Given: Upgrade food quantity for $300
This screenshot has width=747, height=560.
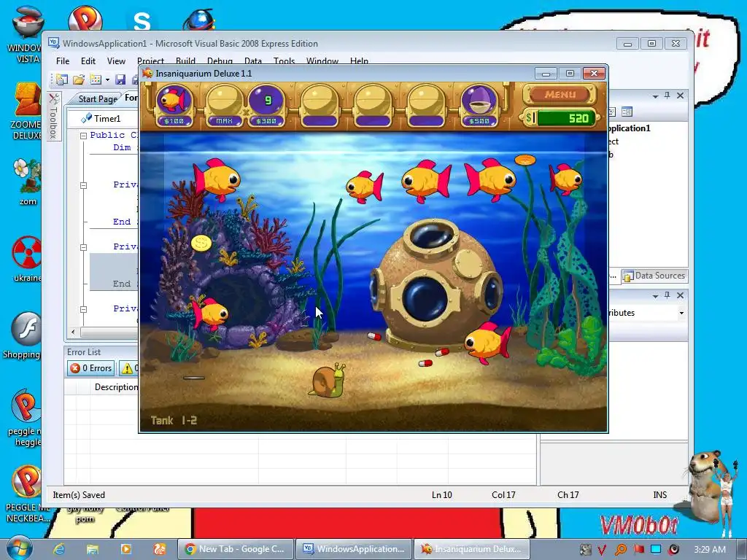Looking at the screenshot, I should (x=267, y=106).
